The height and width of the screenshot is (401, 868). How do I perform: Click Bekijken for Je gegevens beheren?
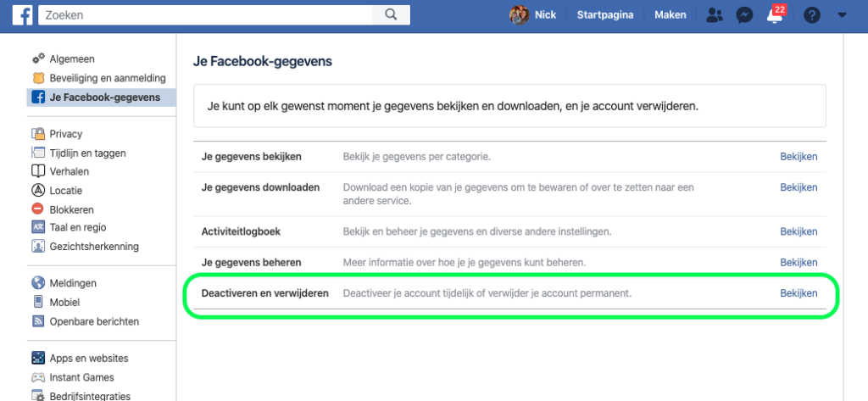798,262
